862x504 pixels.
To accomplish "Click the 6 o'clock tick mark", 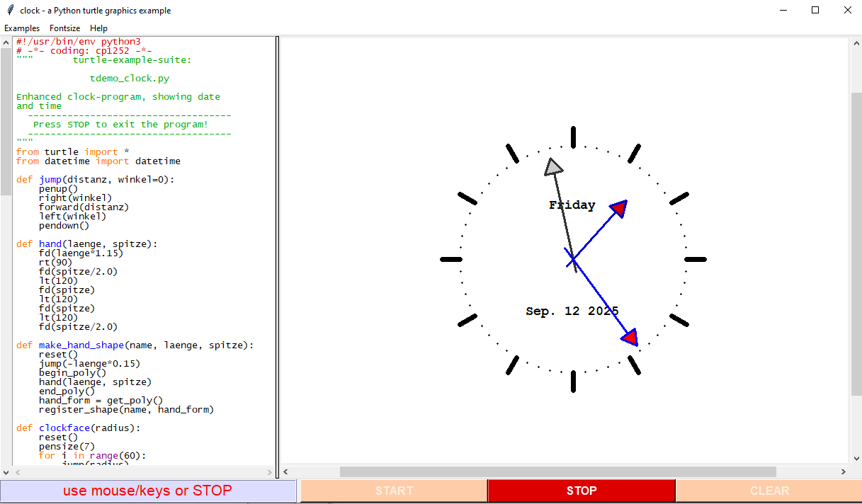I will tap(573, 382).
